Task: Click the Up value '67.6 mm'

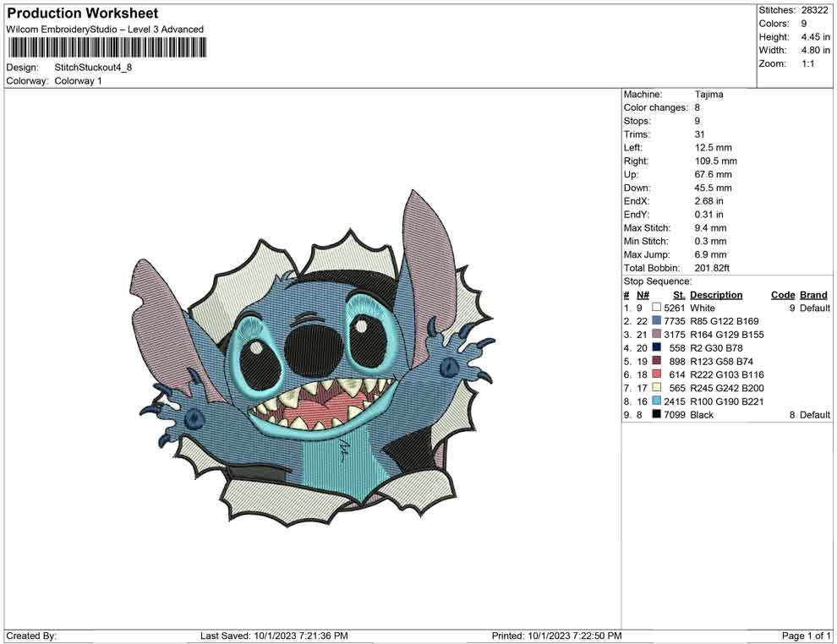Action: click(x=714, y=174)
